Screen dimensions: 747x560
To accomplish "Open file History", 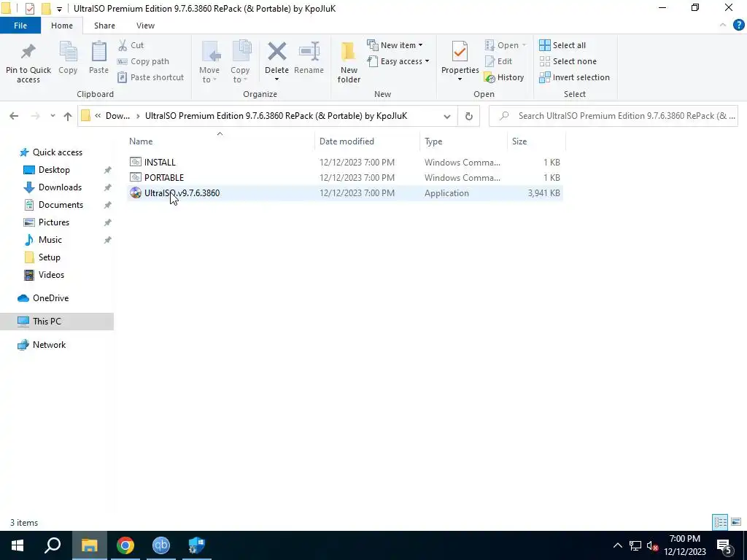I will click(x=504, y=77).
